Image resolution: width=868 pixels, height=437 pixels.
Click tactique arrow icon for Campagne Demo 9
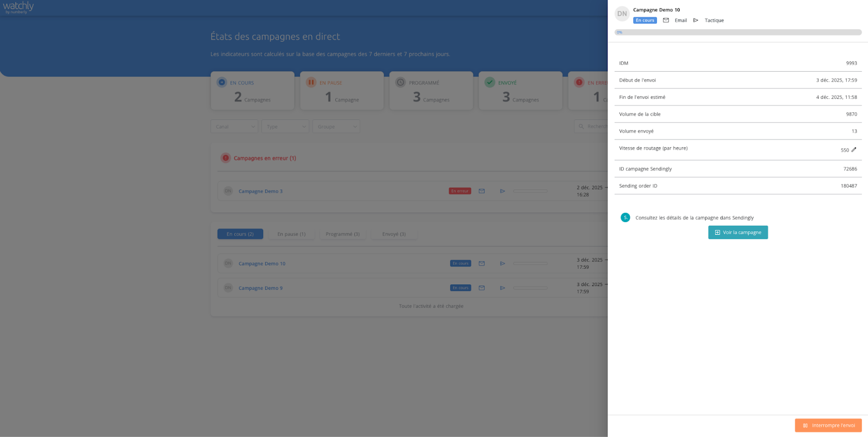point(502,288)
